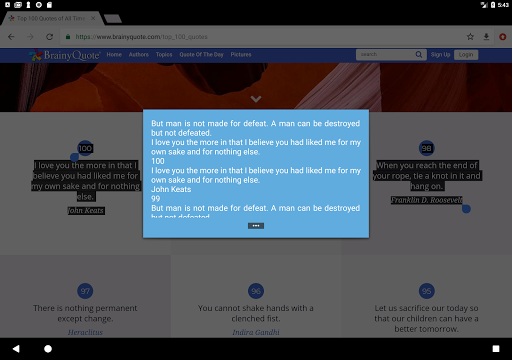The height and width of the screenshot is (360, 512).
Task: Click the download icon in toolbar
Action: click(x=486, y=37)
